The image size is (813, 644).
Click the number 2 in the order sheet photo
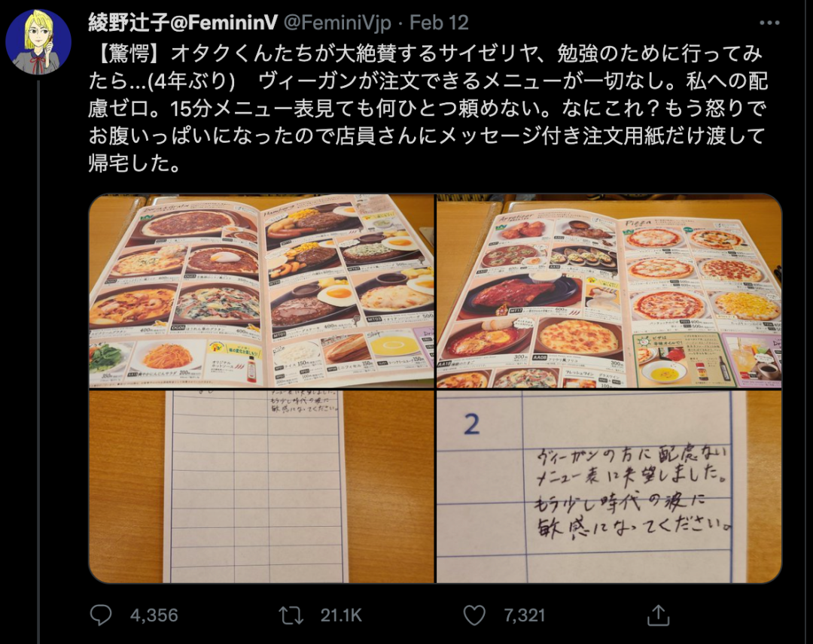point(471,424)
